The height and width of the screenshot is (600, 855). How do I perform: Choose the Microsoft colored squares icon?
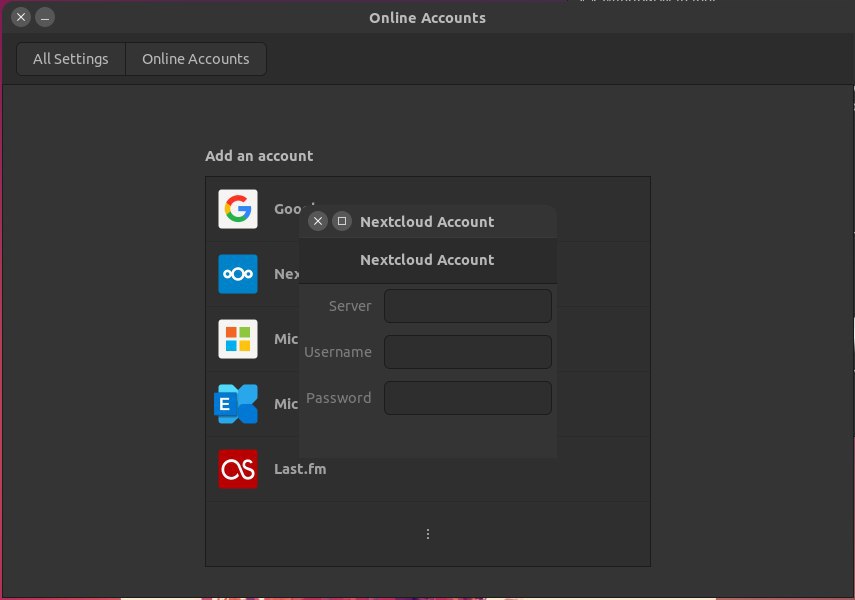coord(238,339)
